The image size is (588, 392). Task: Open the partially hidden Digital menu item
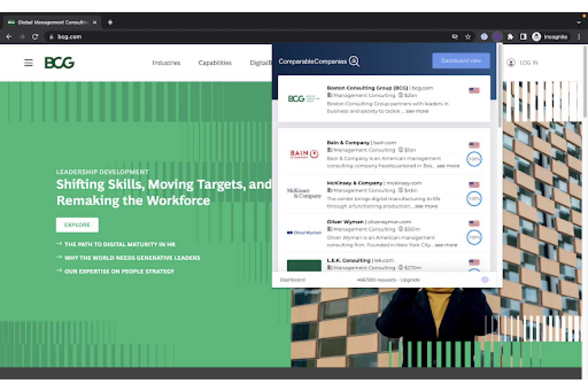261,63
